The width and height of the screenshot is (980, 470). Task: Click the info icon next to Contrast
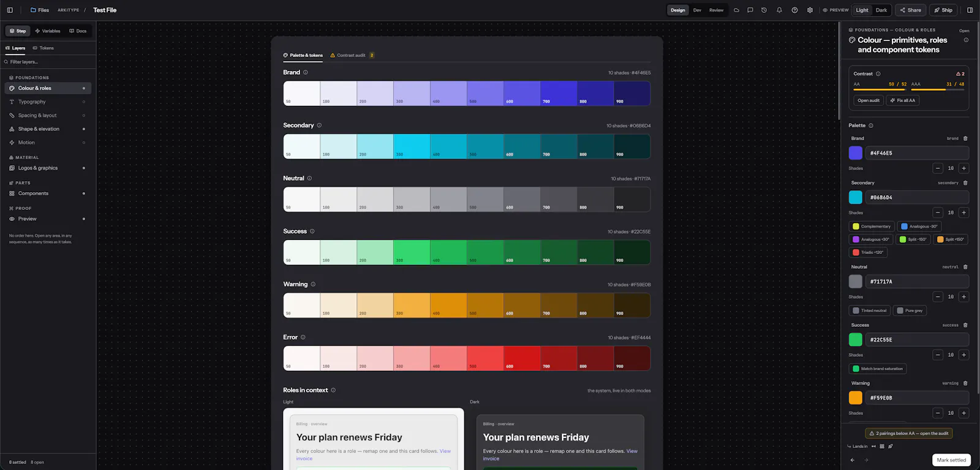coord(878,73)
